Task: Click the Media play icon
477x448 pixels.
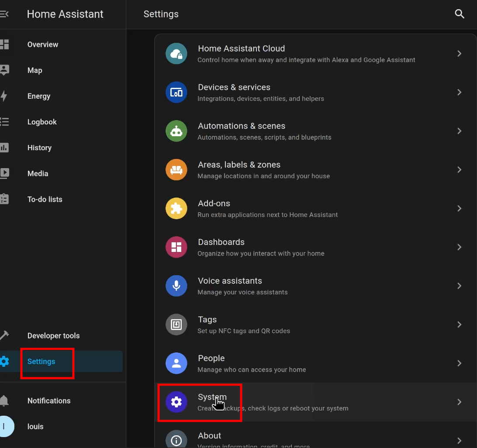Action: point(4,173)
